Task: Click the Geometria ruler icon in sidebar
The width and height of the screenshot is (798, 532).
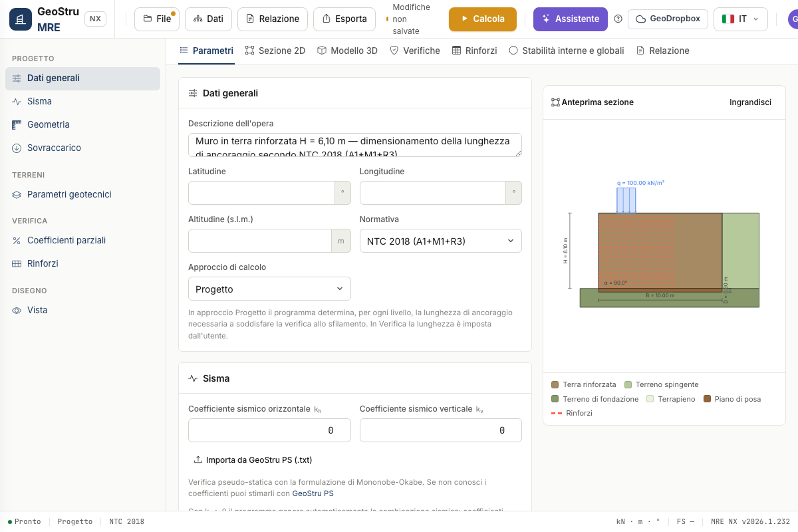Action: 17,125
